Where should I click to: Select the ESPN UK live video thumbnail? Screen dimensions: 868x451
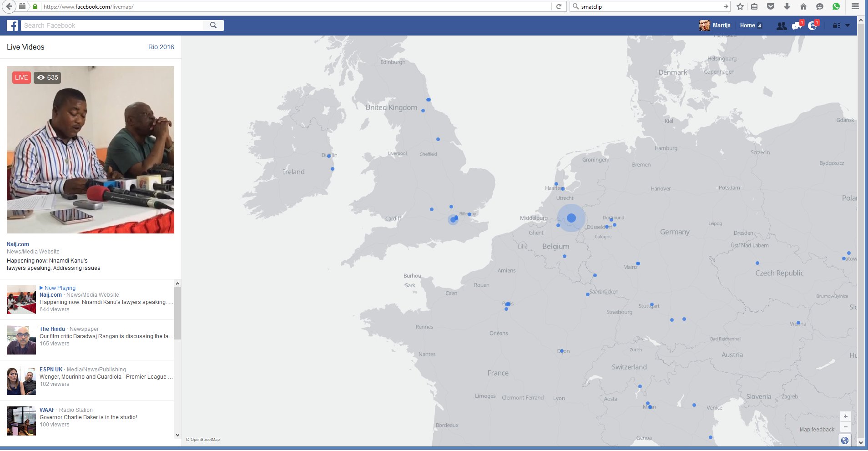21,380
